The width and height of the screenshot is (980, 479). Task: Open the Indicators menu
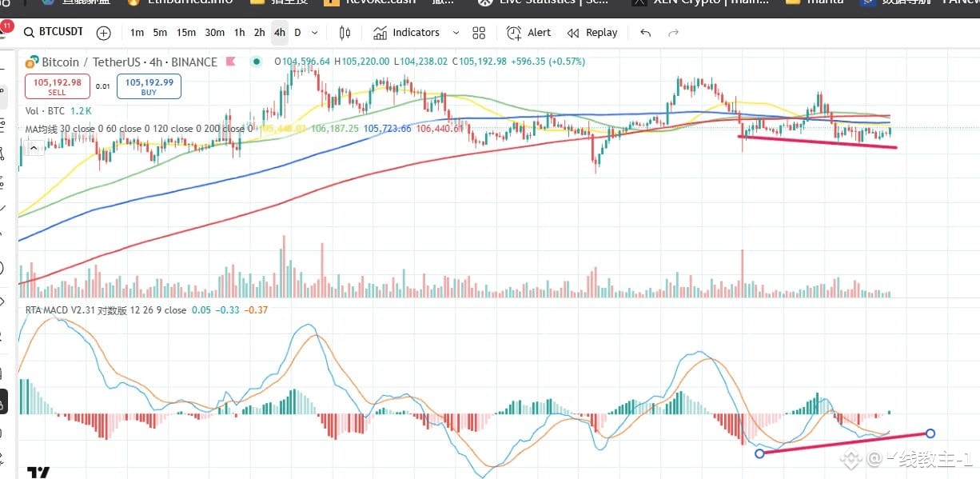[406, 33]
